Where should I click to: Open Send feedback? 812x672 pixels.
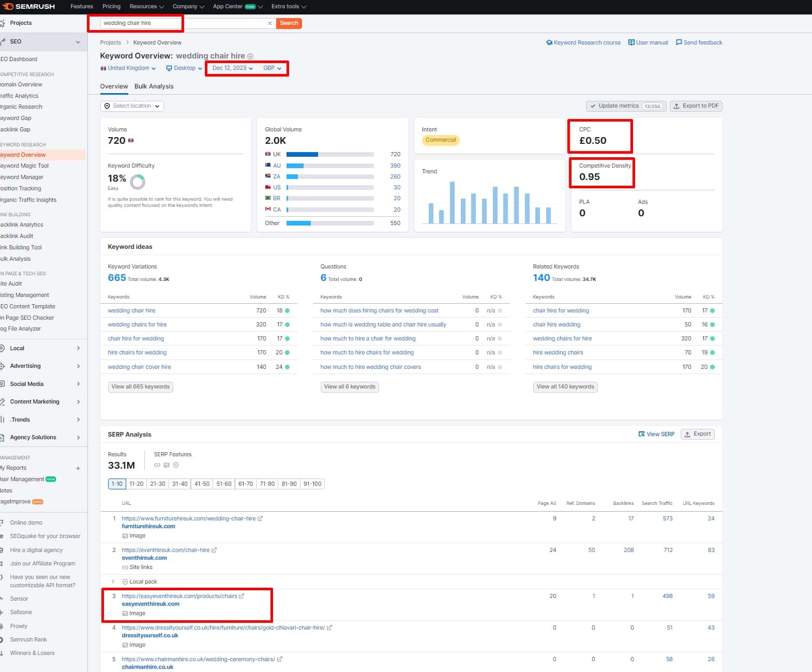coord(699,42)
